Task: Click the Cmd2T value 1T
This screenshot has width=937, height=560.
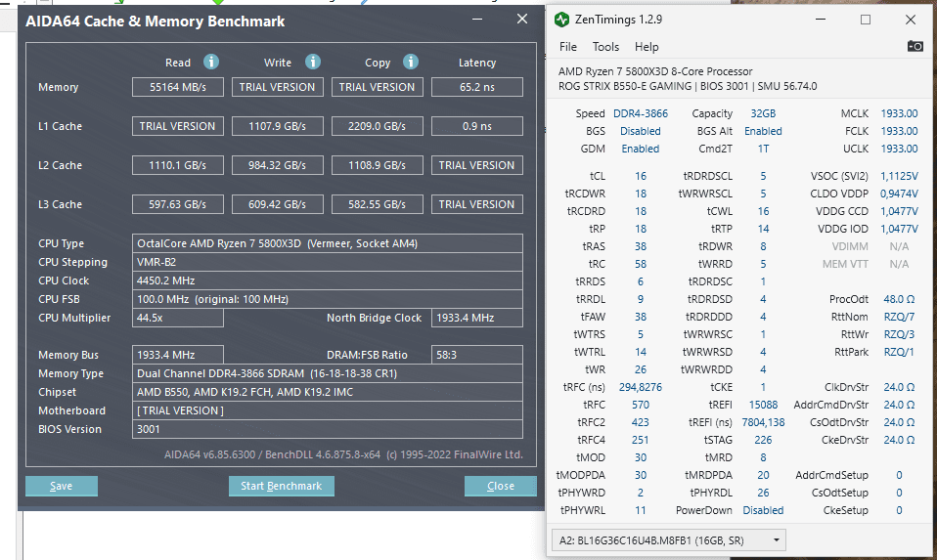Action: coord(763,149)
